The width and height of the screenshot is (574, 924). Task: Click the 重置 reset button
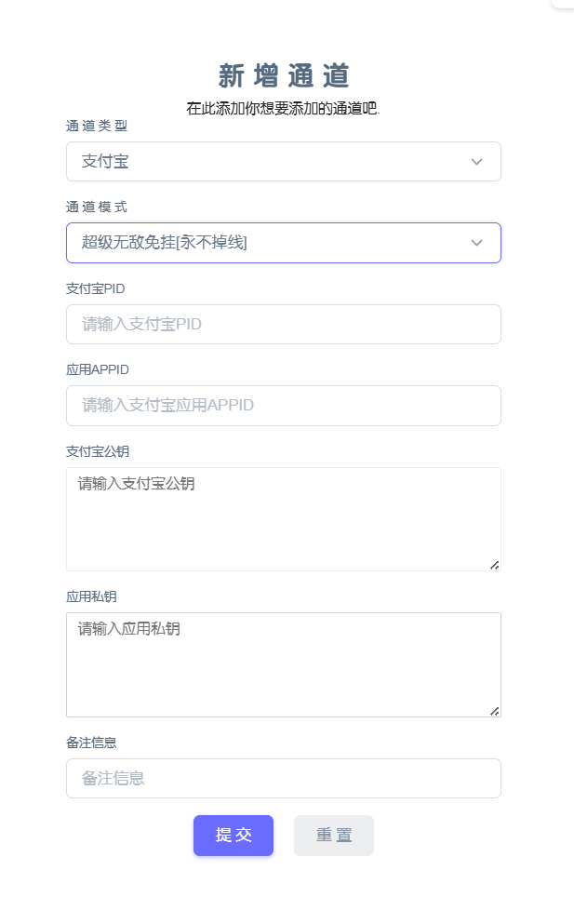tap(334, 835)
